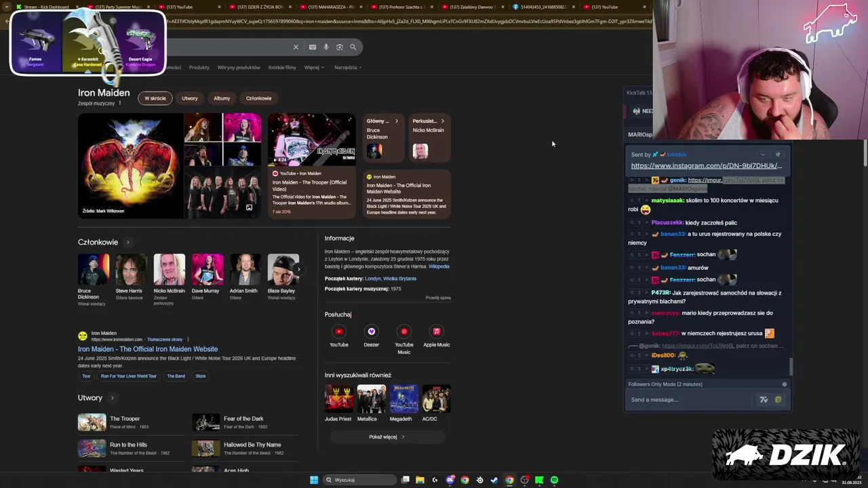Expand the Perkusista card
The height and width of the screenshot is (488, 868).
[429, 139]
